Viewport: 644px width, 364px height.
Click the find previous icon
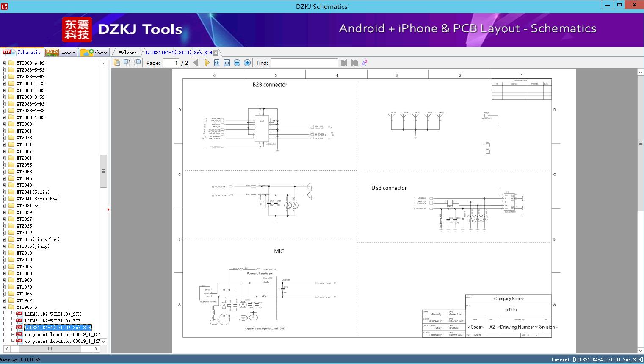pos(344,63)
